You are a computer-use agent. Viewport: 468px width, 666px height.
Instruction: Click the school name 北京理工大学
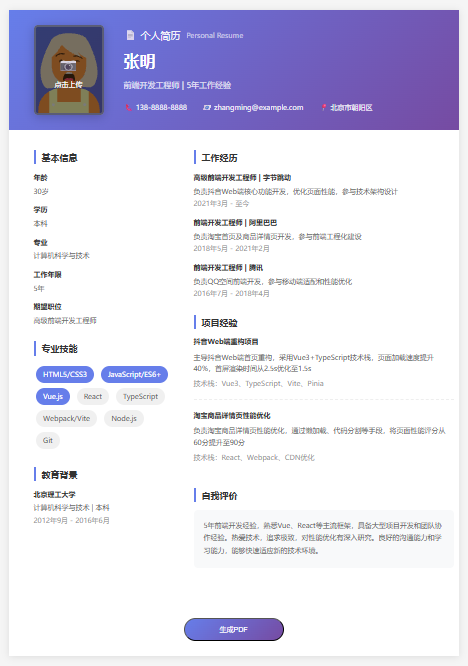click(54, 494)
